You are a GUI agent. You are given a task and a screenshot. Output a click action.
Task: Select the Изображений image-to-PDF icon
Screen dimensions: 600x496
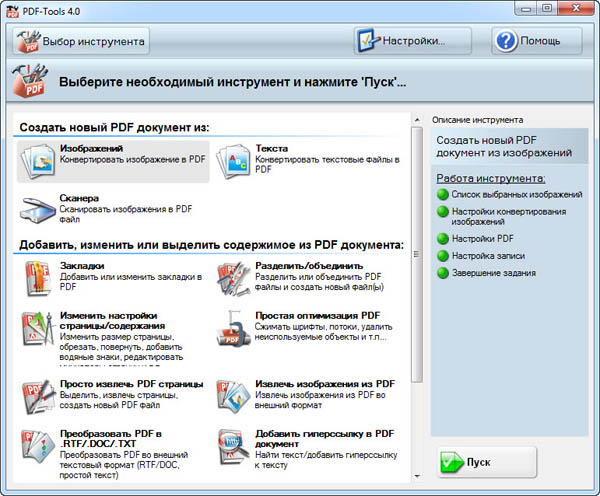(38, 161)
